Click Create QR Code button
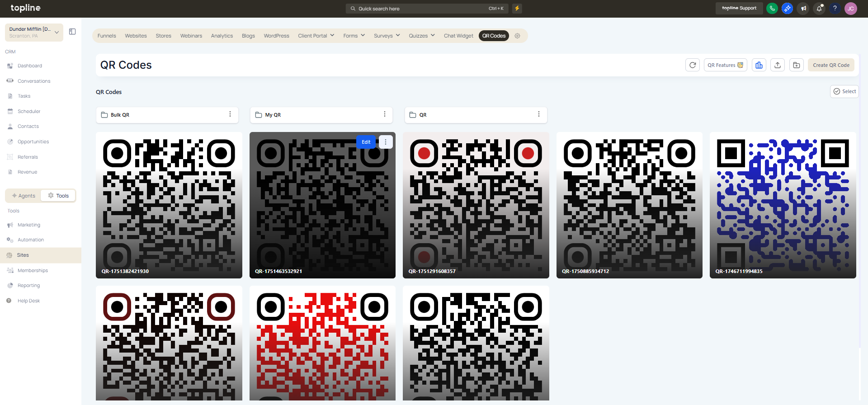The height and width of the screenshot is (405, 868). [831, 65]
